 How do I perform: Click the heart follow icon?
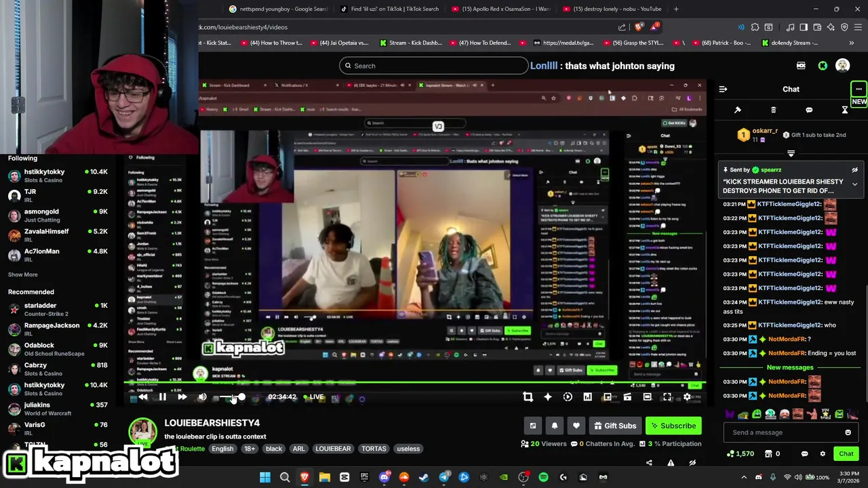576,426
